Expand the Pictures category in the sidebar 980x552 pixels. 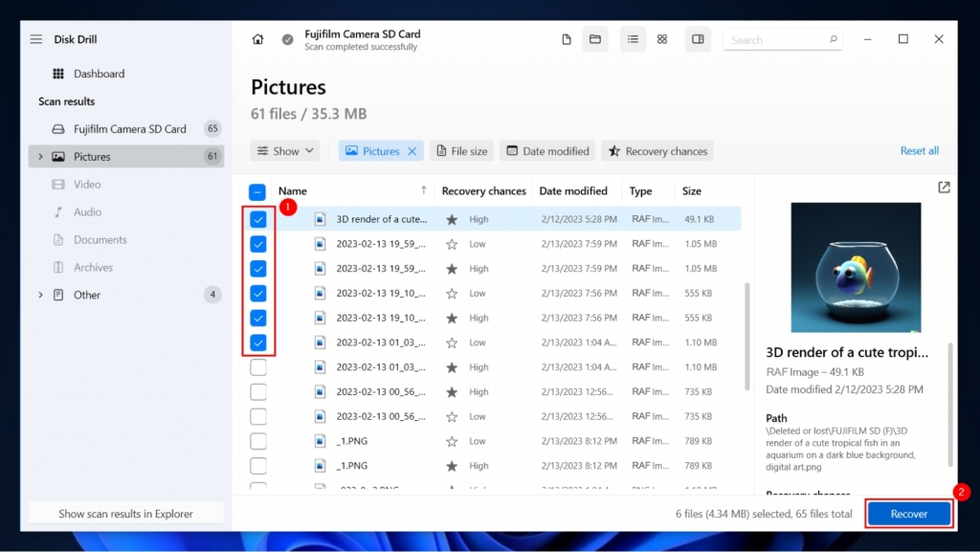coord(40,156)
